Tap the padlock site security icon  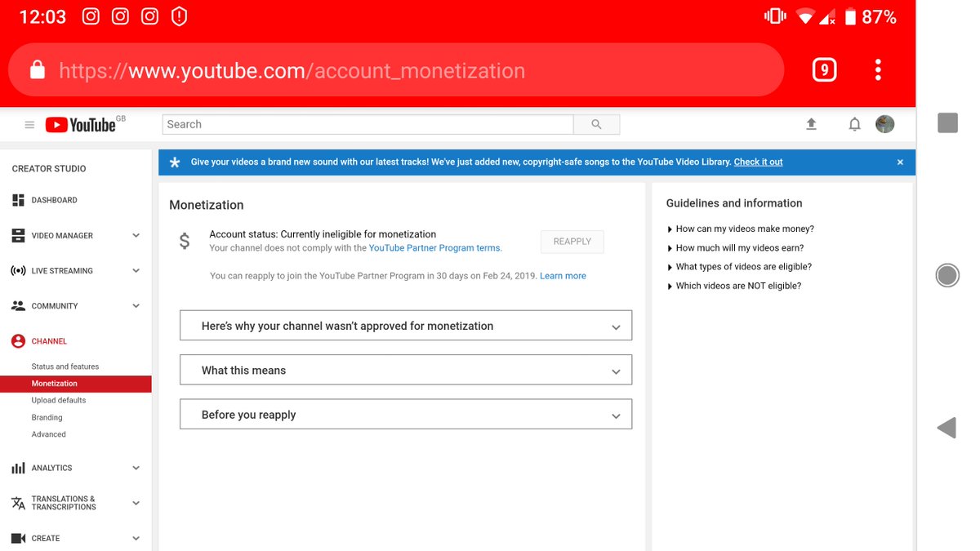(37, 70)
